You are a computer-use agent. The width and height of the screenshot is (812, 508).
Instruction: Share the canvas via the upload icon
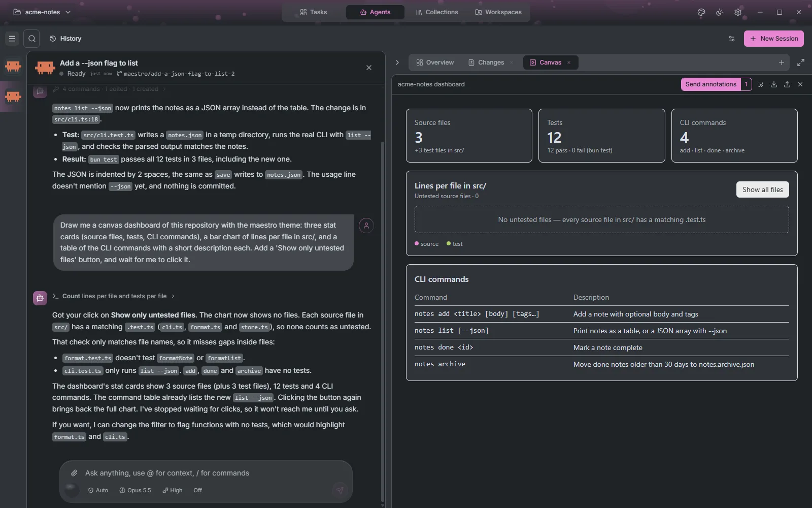(x=787, y=84)
